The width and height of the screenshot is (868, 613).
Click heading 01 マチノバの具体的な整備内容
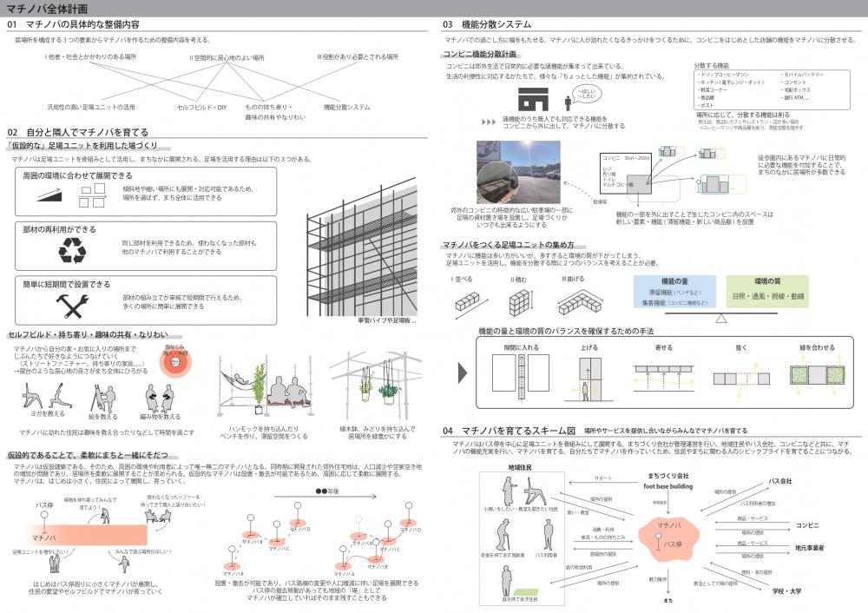(x=73, y=24)
